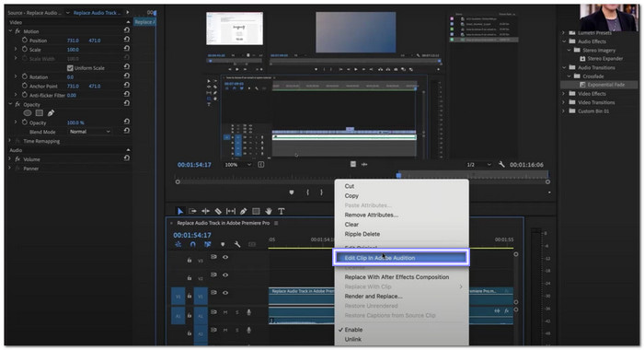Viewport: 644px width, 350px height.
Task: Hide track V2 with its eye icon
Action: coord(225,274)
